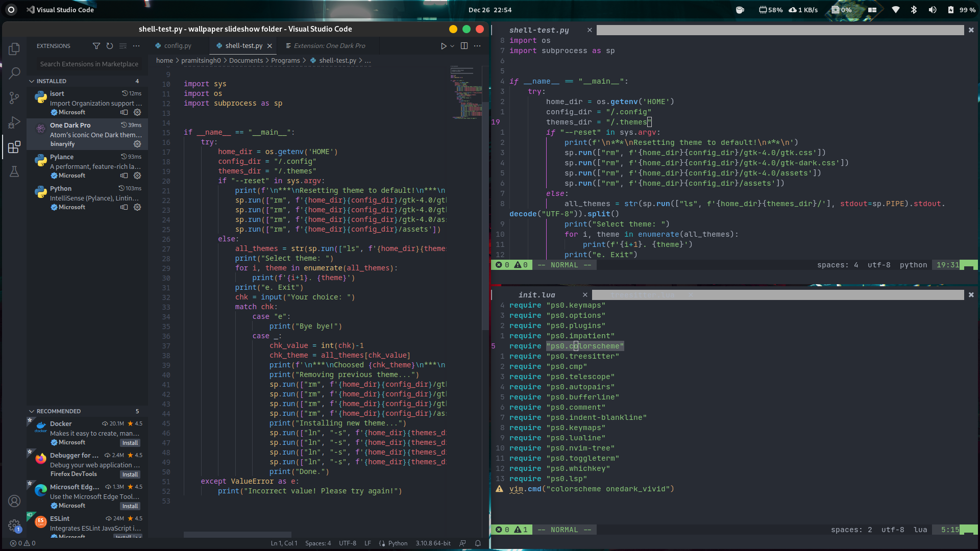The image size is (980, 551).
Task: Open the Source Control view
Action: (x=14, y=98)
